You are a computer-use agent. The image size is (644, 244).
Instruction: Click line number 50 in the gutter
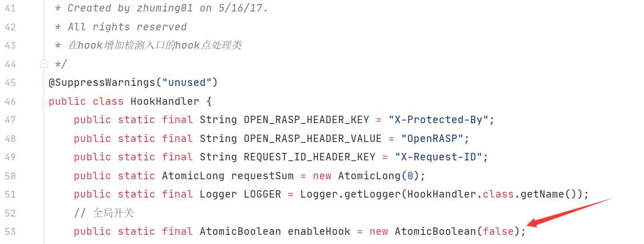(x=10, y=176)
